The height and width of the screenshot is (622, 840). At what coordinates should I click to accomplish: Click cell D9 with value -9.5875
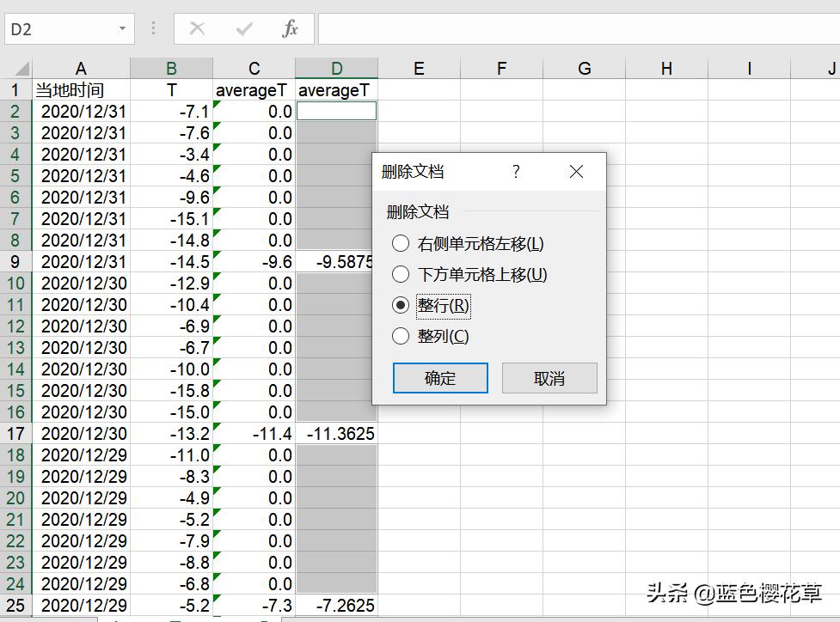(x=334, y=262)
